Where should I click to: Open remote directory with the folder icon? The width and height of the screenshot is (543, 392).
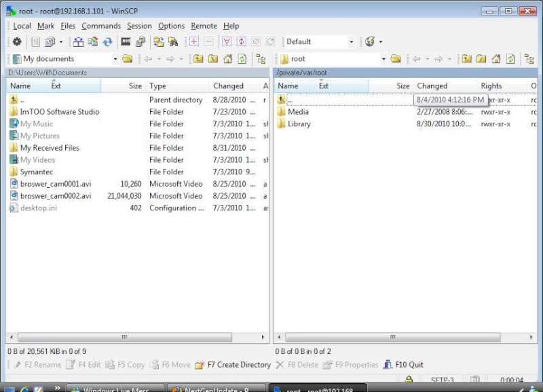pyautogui.click(x=396, y=59)
